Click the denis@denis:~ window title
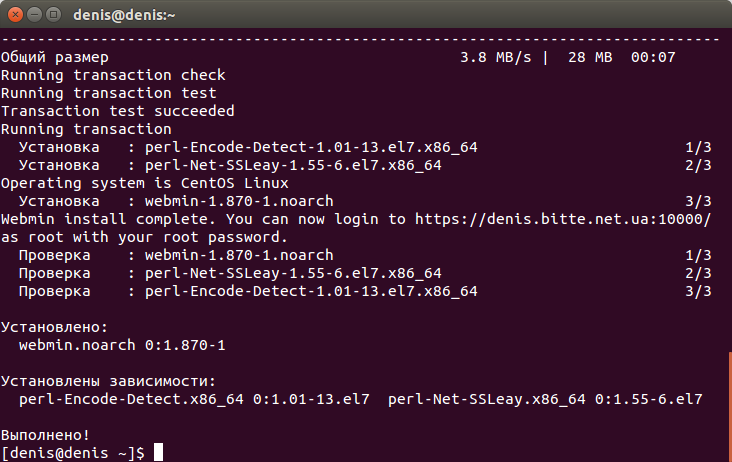 click(124, 15)
